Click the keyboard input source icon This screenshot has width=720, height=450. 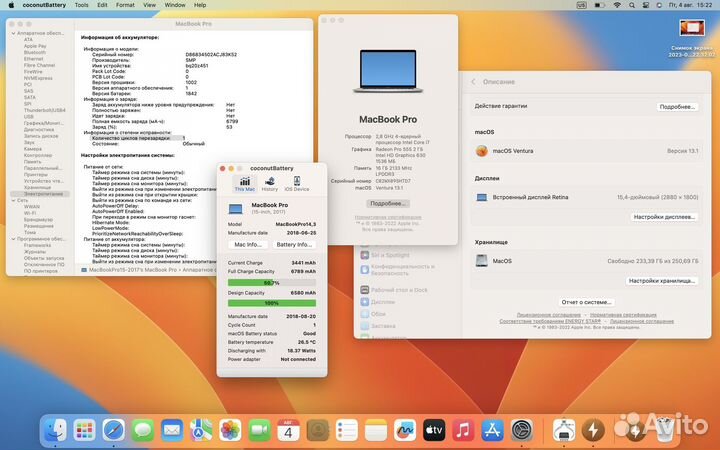581,5
